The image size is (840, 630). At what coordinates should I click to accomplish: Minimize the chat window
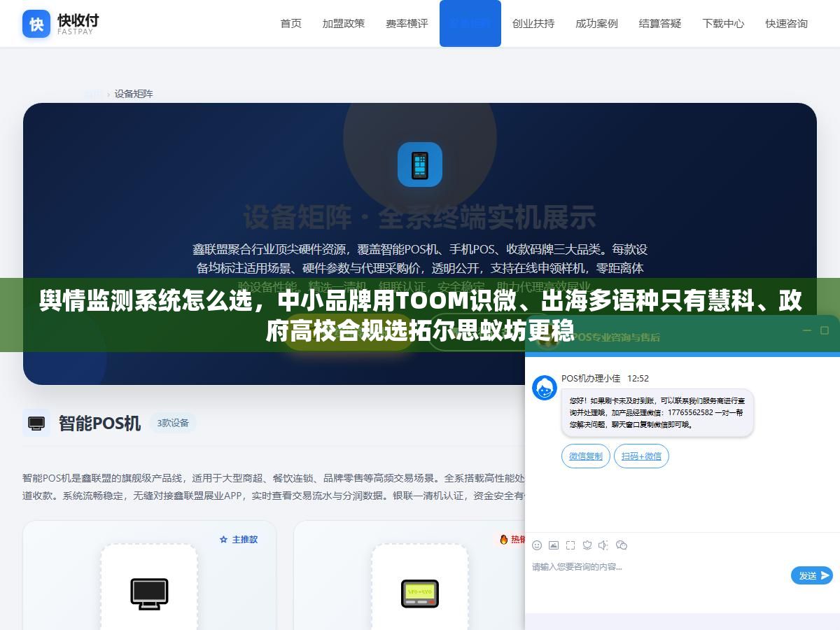(806, 330)
